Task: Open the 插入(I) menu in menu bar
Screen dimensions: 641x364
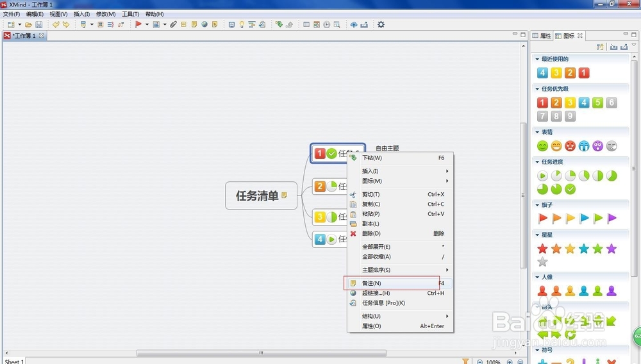Action: point(82,14)
